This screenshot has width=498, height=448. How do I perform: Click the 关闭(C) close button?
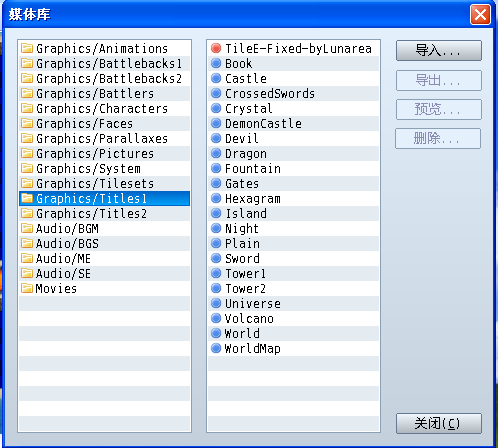(439, 424)
